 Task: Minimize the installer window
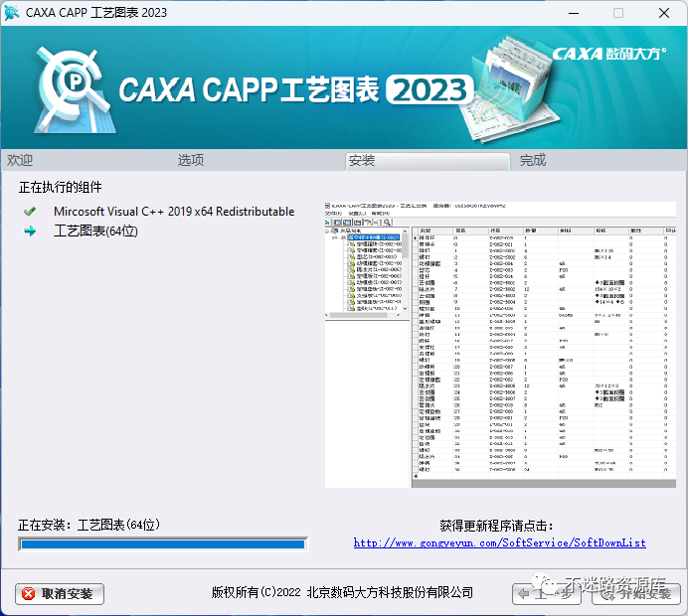point(574,13)
